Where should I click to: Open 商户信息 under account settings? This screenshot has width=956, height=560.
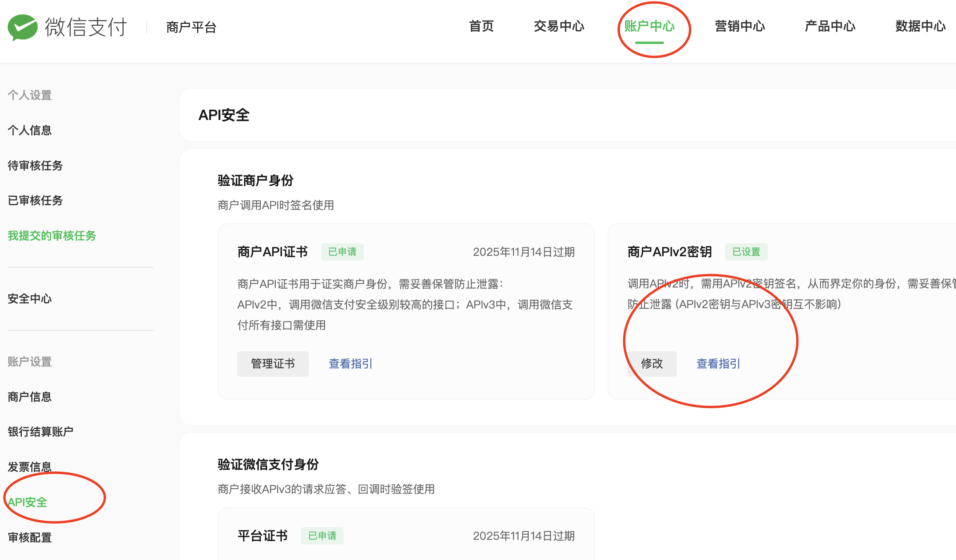tap(30, 397)
